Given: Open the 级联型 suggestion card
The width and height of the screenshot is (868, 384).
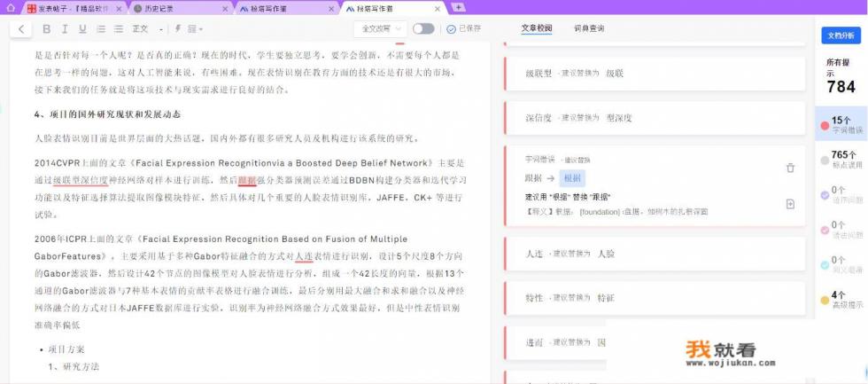Looking at the screenshot, I should pos(655,73).
